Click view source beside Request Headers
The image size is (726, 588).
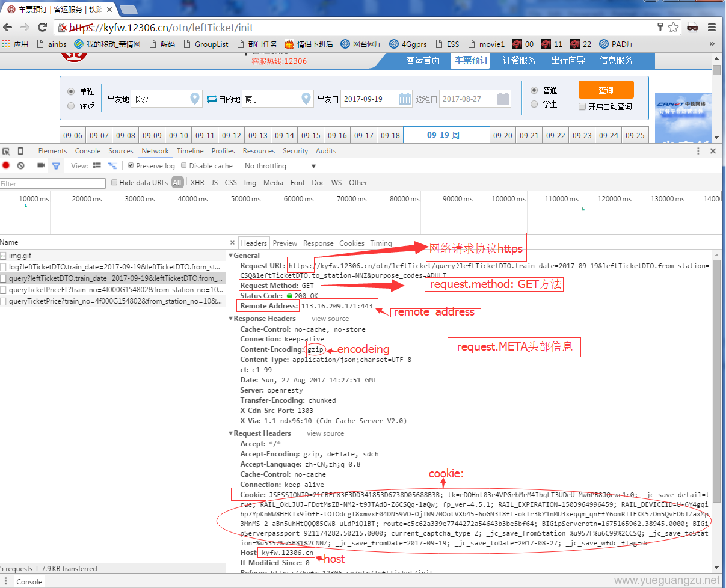point(325,433)
